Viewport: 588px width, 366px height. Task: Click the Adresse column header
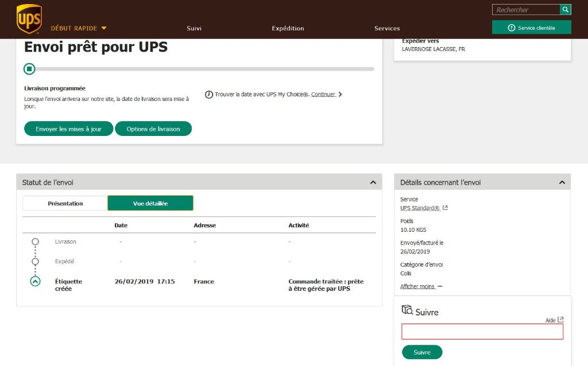pyautogui.click(x=205, y=225)
